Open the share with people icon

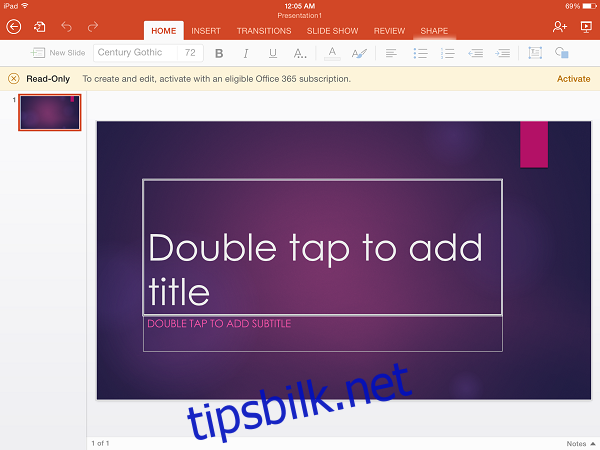[559, 27]
